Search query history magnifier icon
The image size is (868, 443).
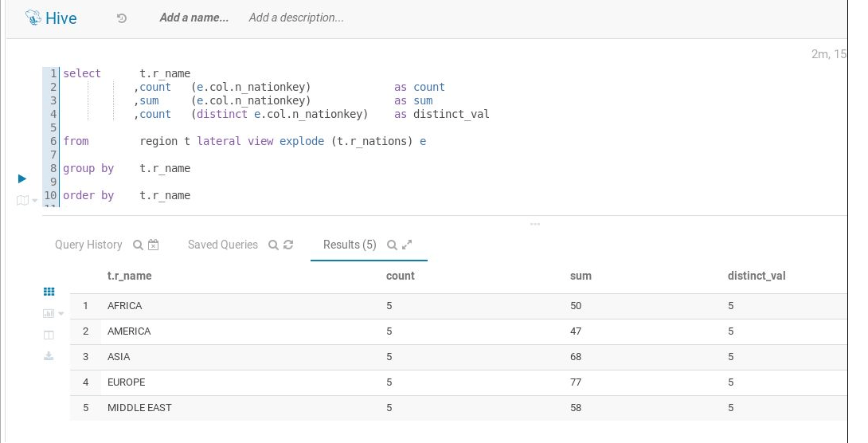[x=138, y=245]
